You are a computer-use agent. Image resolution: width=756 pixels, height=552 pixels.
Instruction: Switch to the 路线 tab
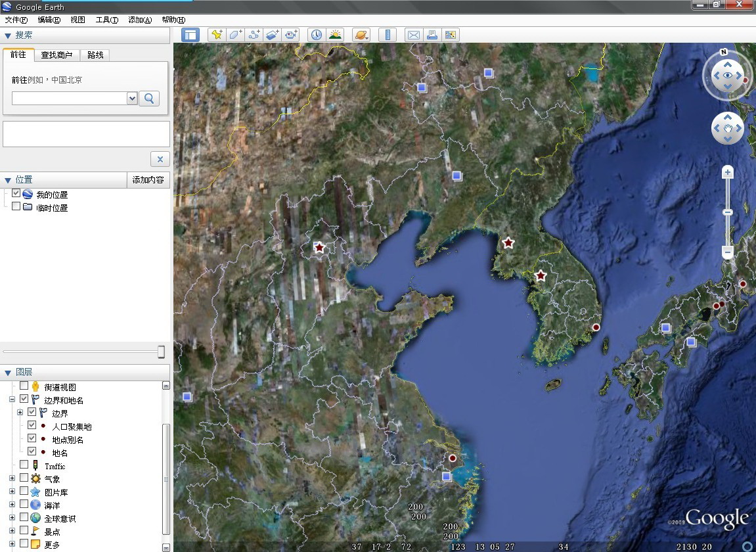[95, 55]
